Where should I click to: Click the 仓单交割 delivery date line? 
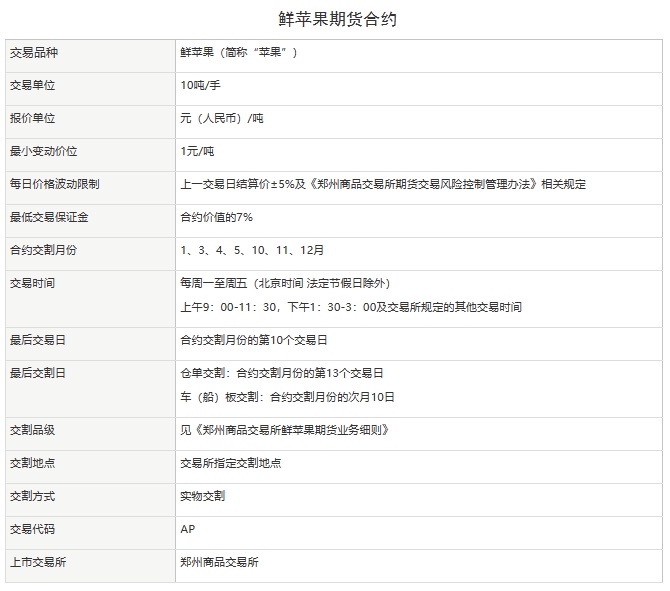click(281, 373)
